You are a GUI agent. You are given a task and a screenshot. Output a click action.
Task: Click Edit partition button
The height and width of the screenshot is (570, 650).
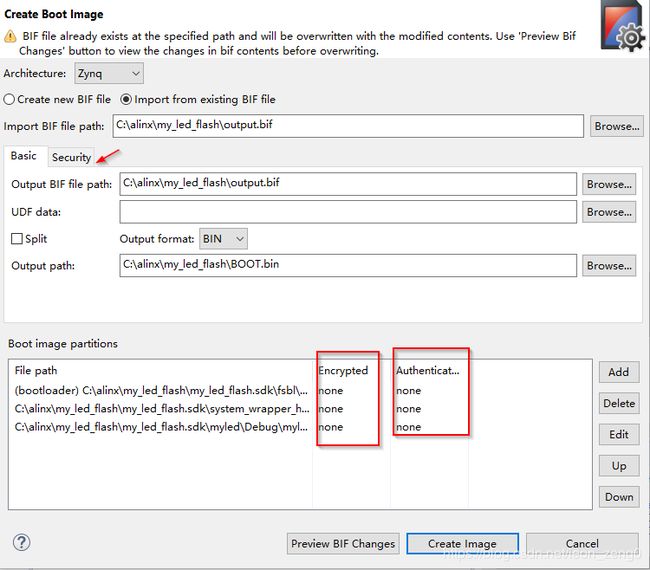tap(619, 434)
